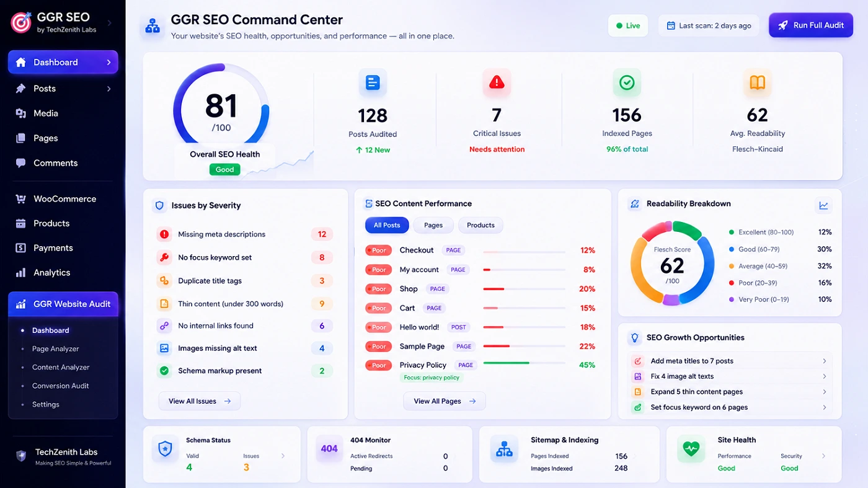The image size is (868, 488).
Task: Click the Schema Status shield star icon
Action: coord(166,448)
